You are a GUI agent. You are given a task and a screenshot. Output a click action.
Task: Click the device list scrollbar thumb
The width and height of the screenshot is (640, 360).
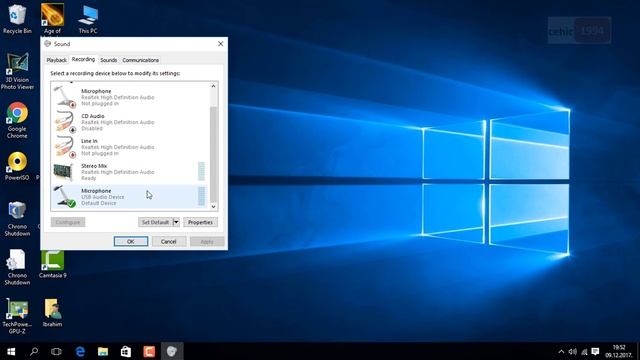(213, 154)
